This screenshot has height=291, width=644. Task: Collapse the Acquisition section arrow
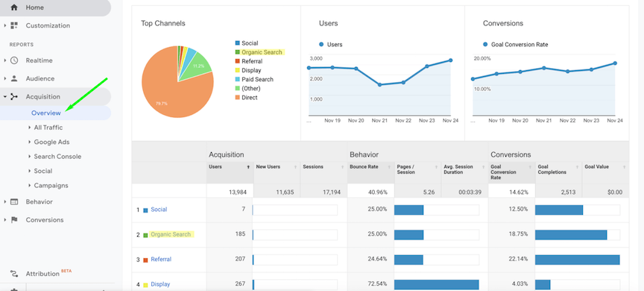click(x=4, y=96)
